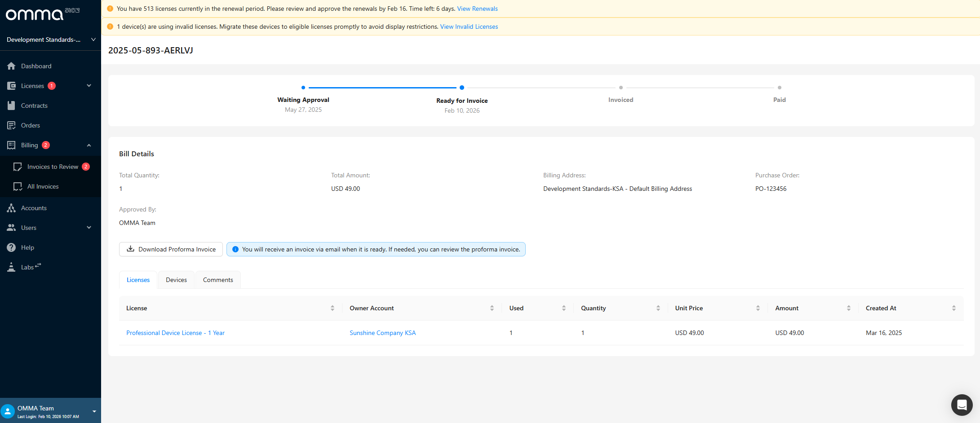The image size is (980, 423).
Task: Click the Accounts hierarchy icon
Action: (x=11, y=208)
